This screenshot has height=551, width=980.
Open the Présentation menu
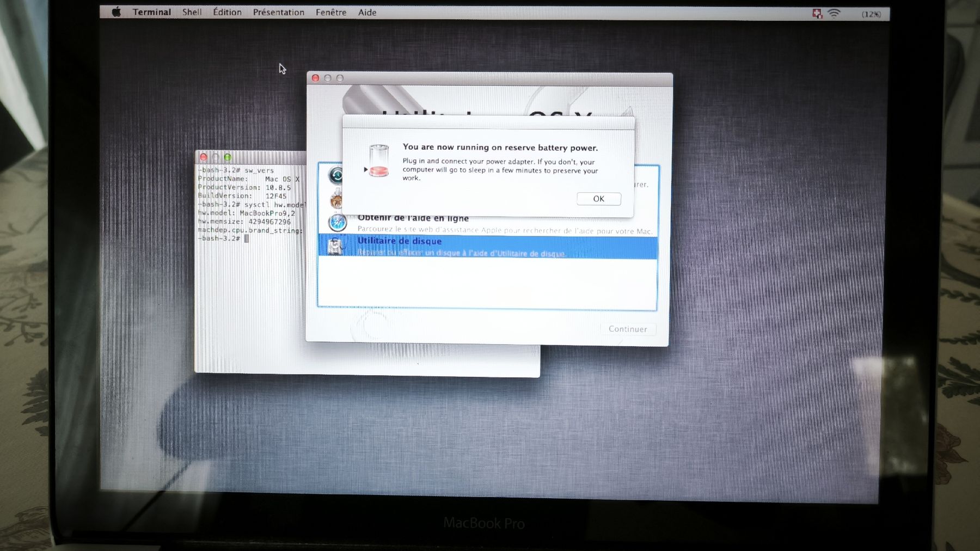[278, 12]
